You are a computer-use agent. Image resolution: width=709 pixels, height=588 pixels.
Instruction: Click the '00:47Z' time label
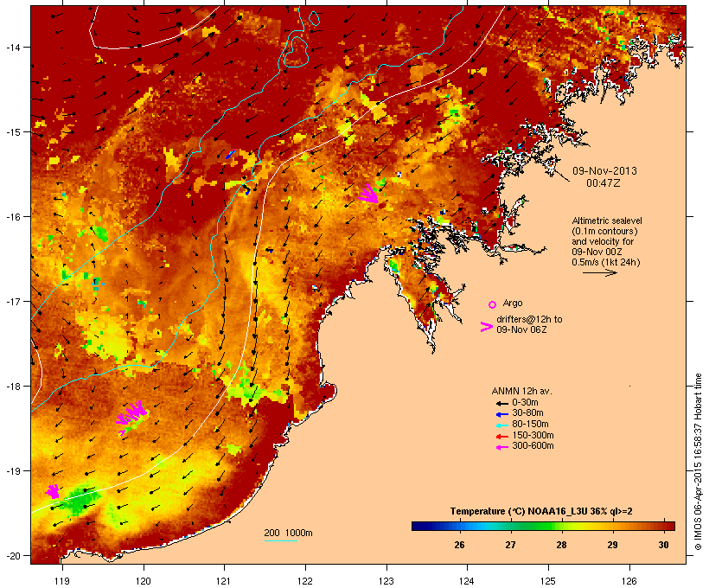point(604,183)
